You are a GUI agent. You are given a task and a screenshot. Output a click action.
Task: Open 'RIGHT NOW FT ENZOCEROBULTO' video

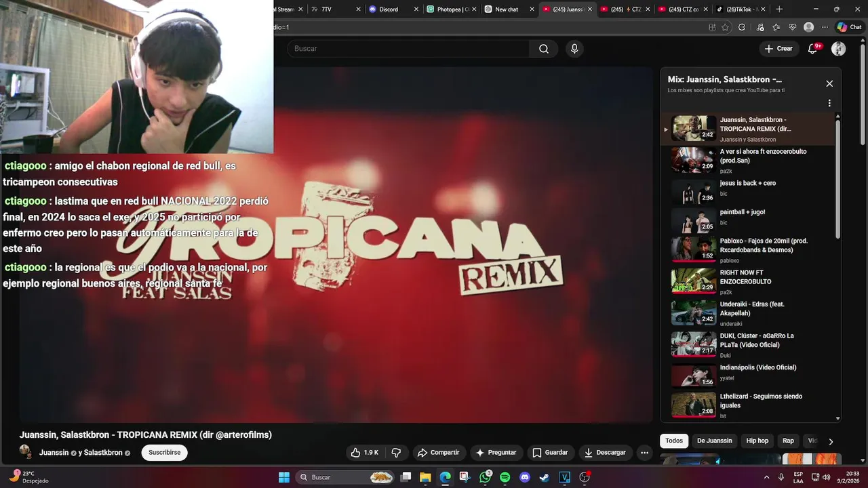748,281
